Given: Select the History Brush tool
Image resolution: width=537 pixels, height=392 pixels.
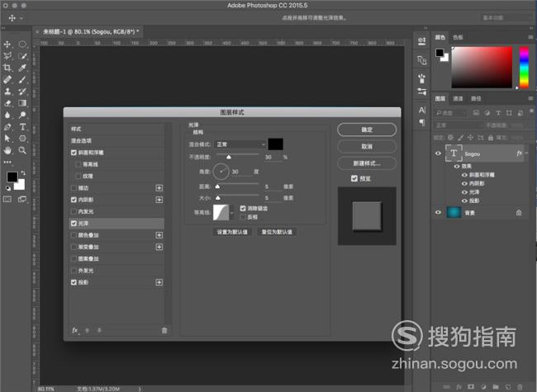Looking at the screenshot, I should tap(22, 92).
